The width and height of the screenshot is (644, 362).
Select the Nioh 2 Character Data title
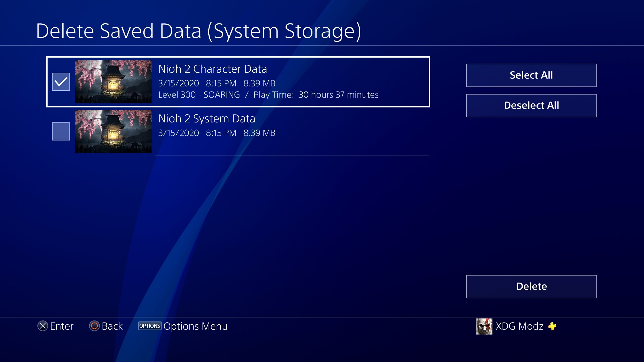click(x=213, y=69)
